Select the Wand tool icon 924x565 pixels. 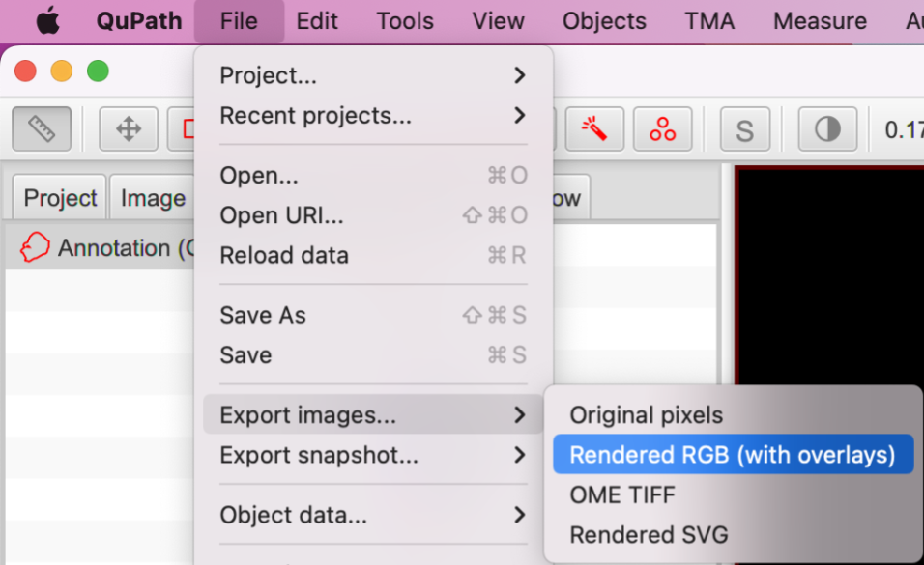593,128
